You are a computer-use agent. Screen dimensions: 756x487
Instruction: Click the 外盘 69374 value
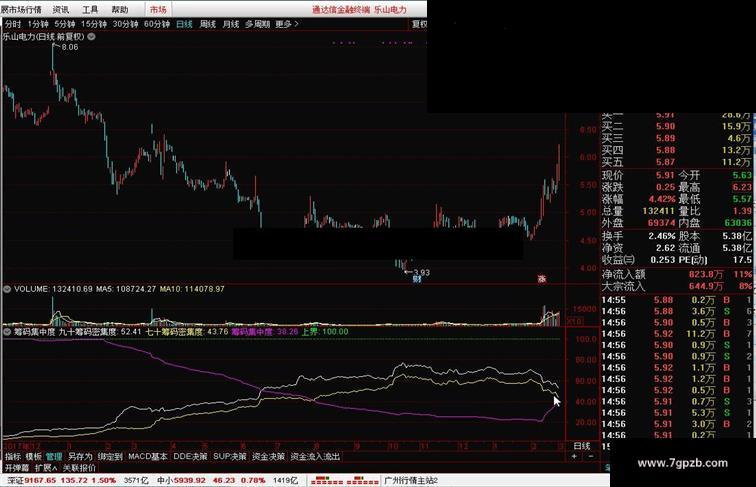click(x=661, y=223)
